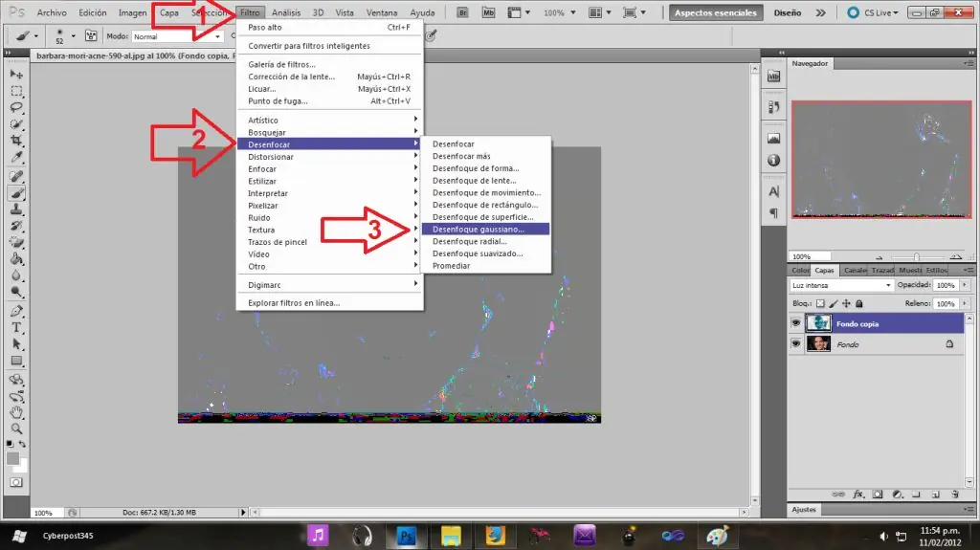Open the collapsed Paragraph panel icon
This screenshot has width=980, height=550.
click(773, 213)
